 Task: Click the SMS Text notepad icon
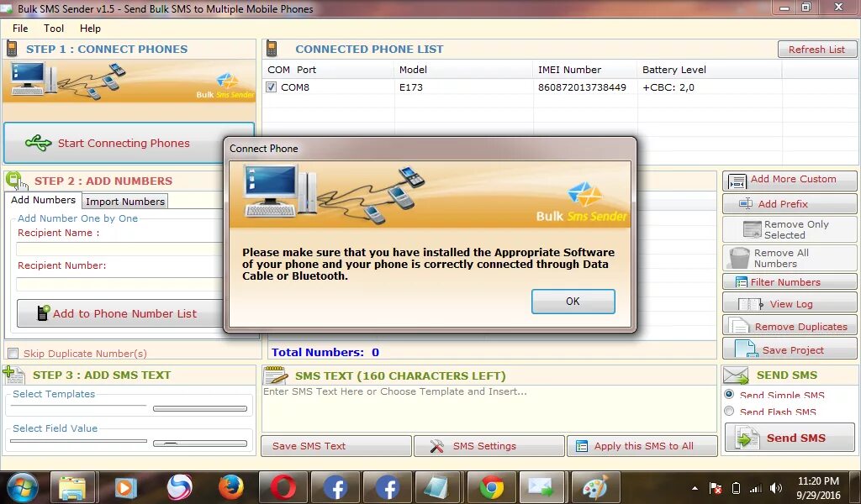(x=276, y=375)
